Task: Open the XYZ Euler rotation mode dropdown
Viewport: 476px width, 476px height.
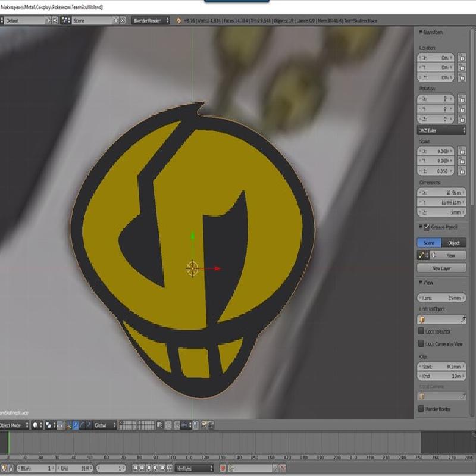Action: [x=441, y=130]
